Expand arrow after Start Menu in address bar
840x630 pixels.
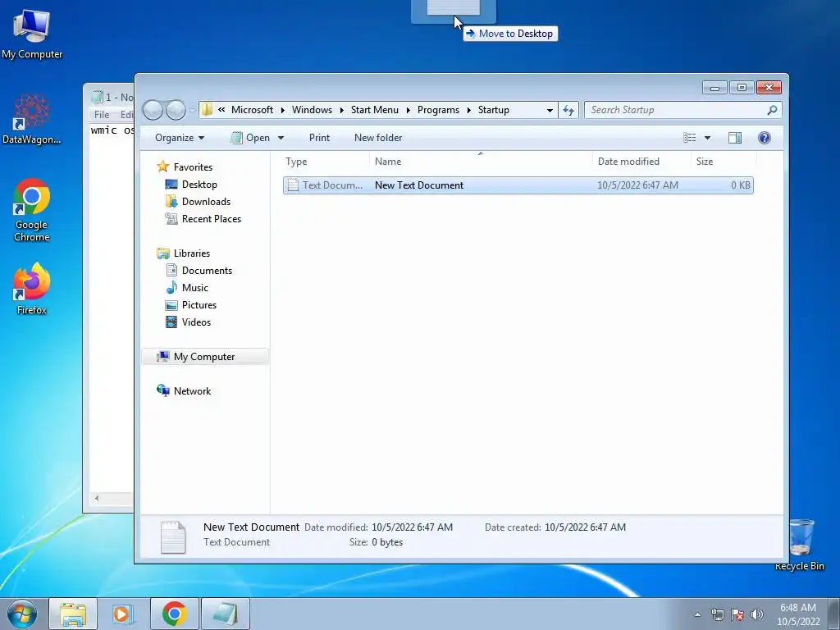click(x=408, y=111)
